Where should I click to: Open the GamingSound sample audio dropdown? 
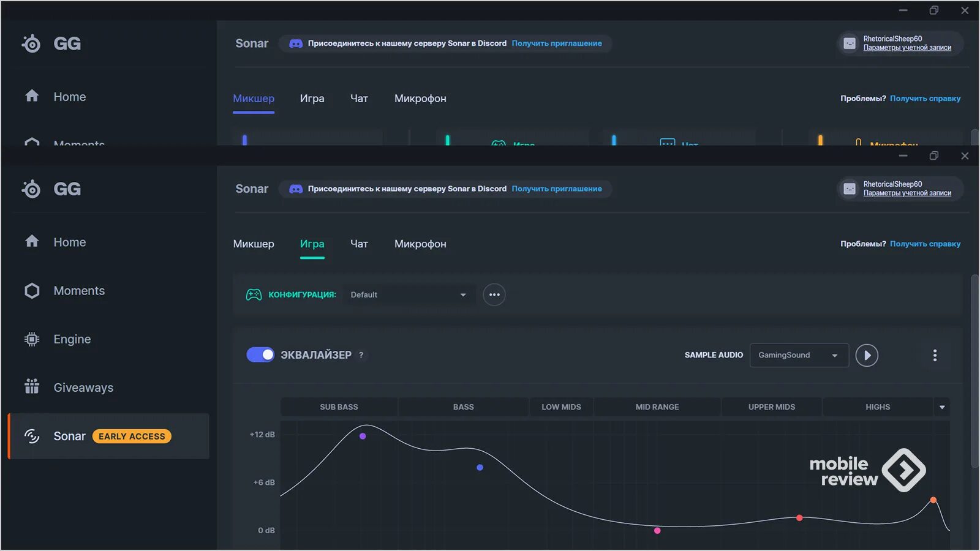tap(799, 356)
